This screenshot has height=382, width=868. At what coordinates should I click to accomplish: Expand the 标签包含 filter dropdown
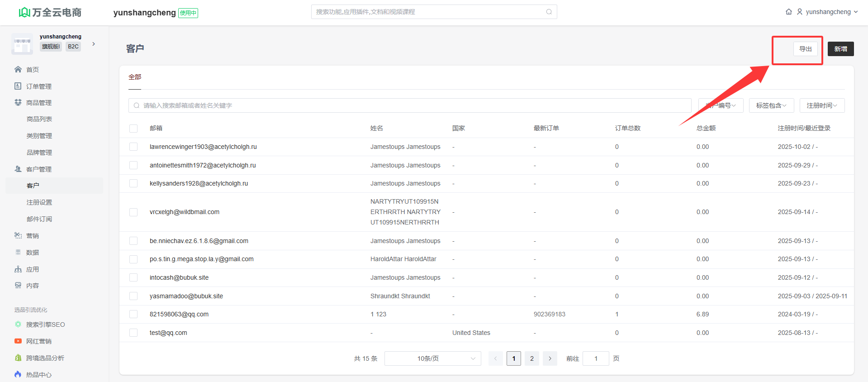coord(771,105)
